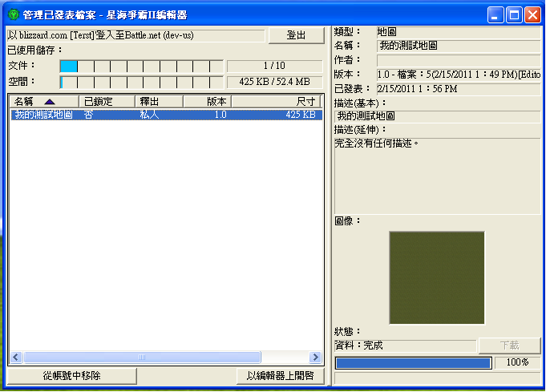
Task: Select the 我的測試地圖 row in file list
Action: (x=167, y=115)
